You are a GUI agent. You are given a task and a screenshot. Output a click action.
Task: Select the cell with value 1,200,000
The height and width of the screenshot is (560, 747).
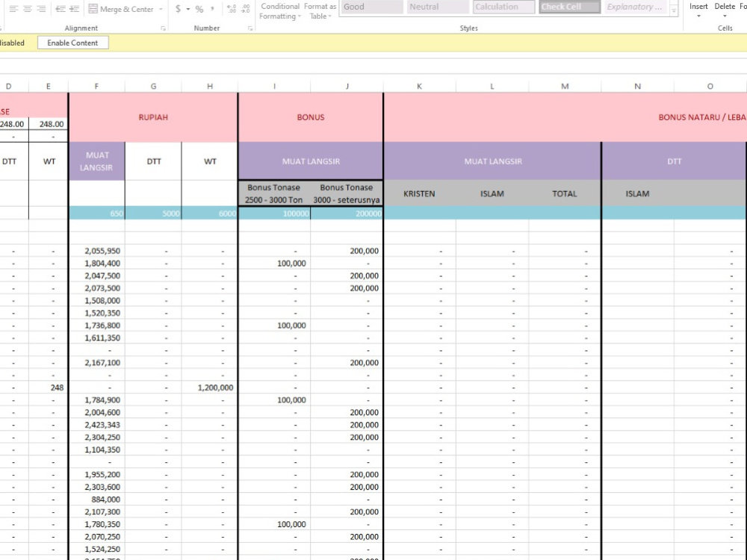210,388
